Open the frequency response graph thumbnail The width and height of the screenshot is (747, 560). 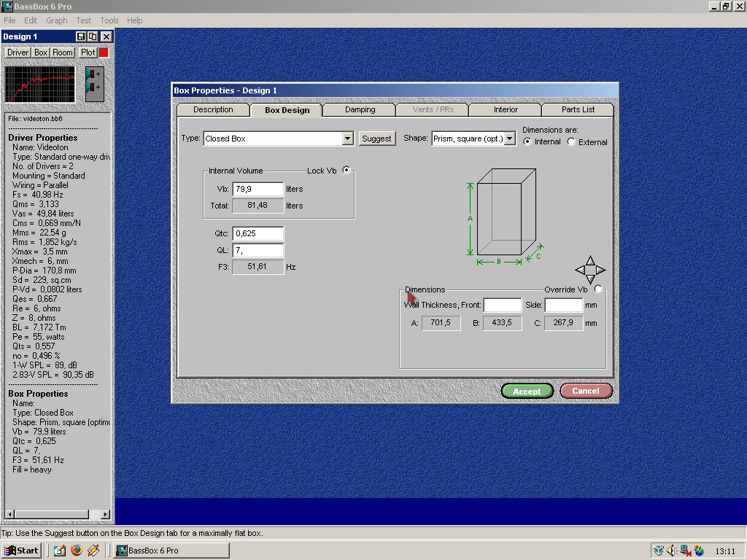(40, 85)
